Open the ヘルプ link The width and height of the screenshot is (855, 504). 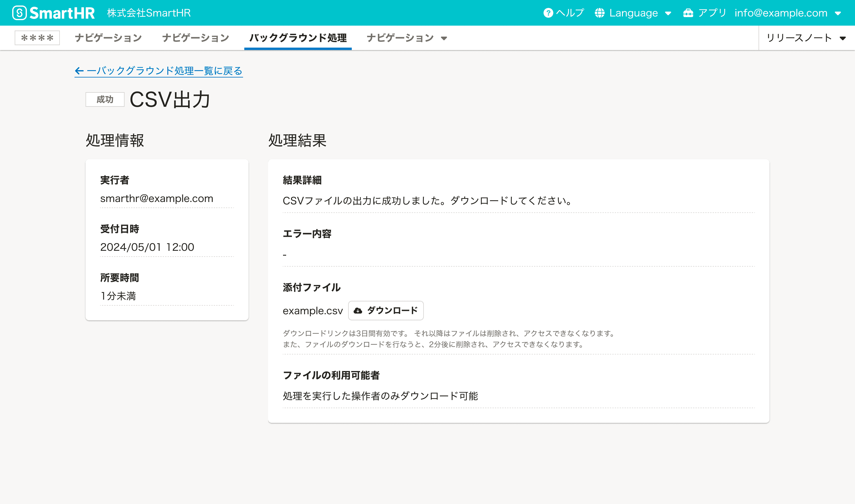[x=564, y=13]
